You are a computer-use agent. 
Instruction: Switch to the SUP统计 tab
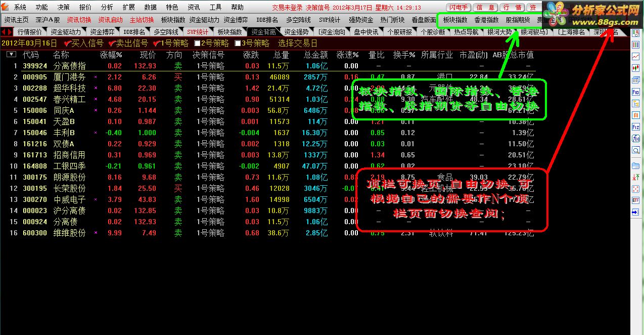tap(198, 32)
